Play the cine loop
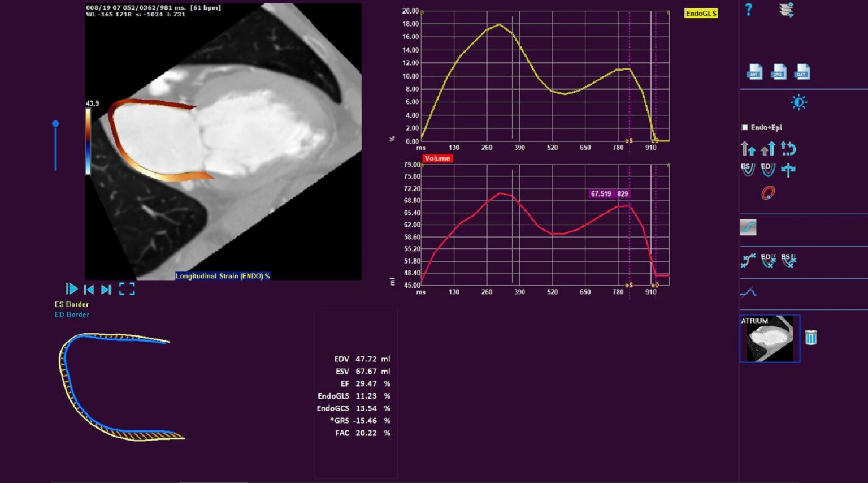The height and width of the screenshot is (483, 868). [x=72, y=290]
